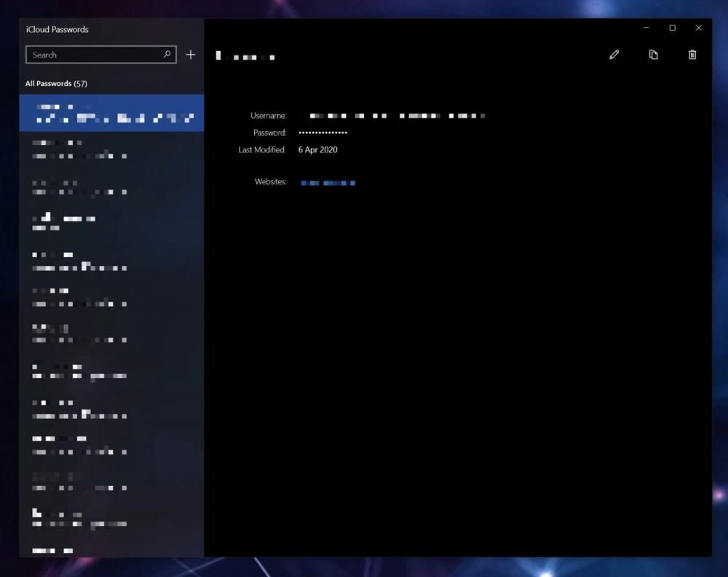The height and width of the screenshot is (577, 728).
Task: Click the masked password dots field
Action: click(323, 133)
